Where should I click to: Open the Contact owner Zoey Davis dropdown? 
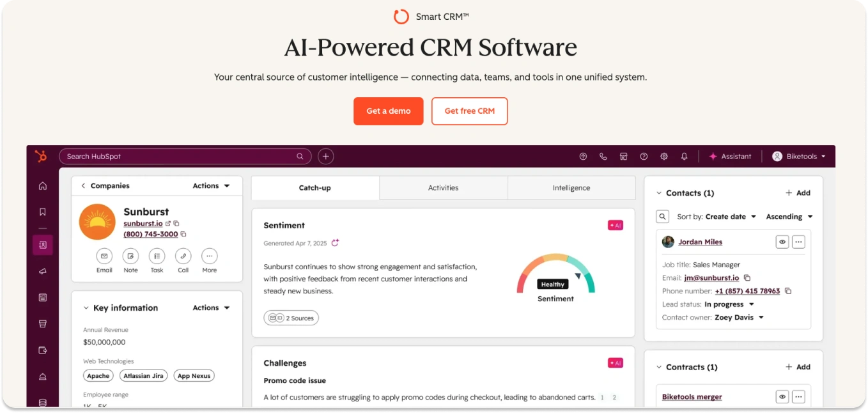(x=762, y=317)
